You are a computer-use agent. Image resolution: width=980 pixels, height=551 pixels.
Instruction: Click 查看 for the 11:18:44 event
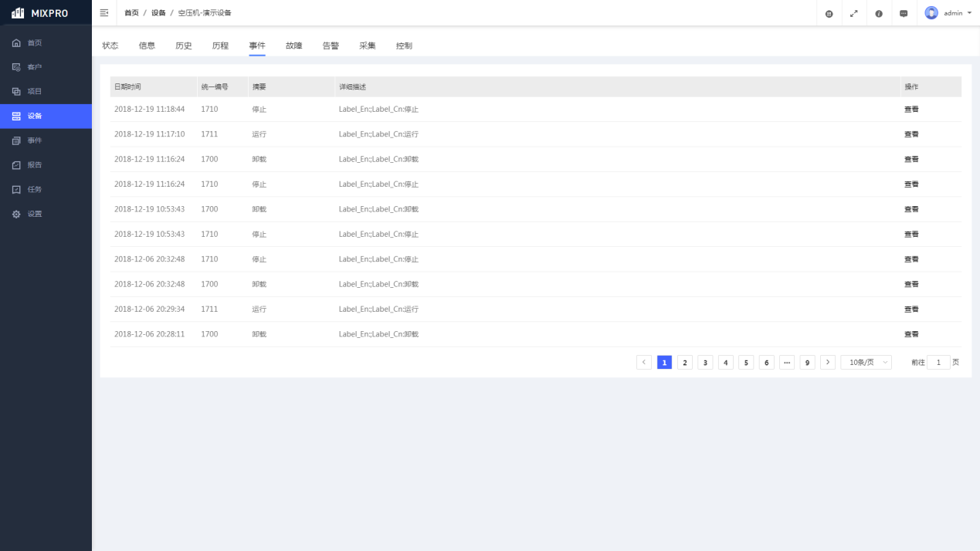click(911, 110)
